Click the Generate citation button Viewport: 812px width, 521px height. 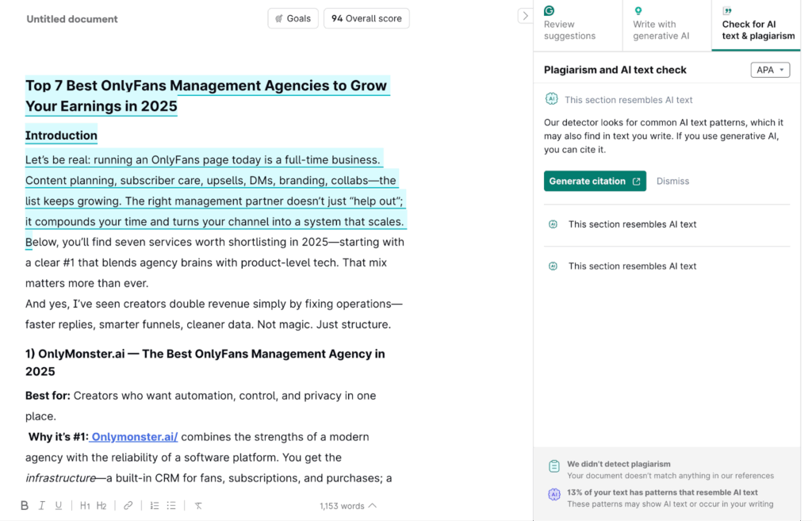tap(595, 181)
